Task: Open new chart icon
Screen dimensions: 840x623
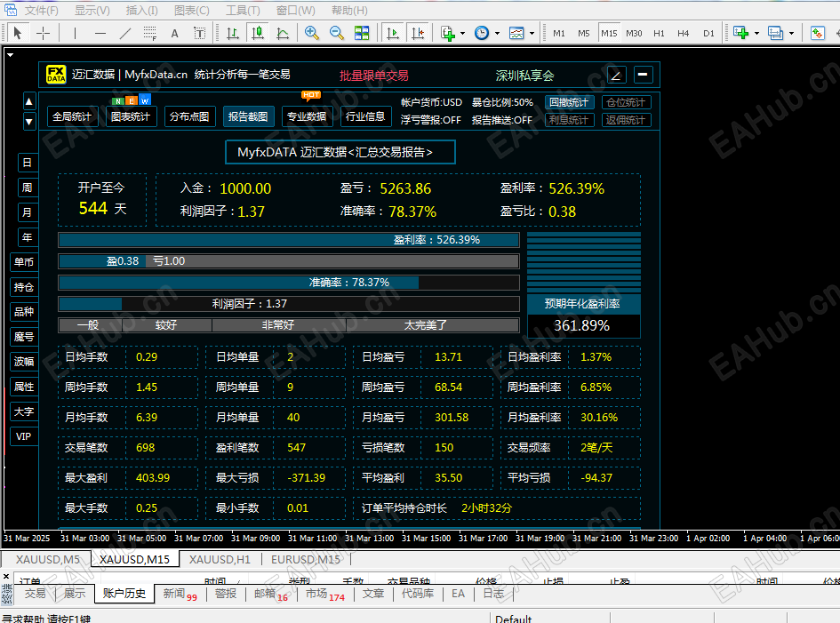Action: pyautogui.click(x=741, y=33)
